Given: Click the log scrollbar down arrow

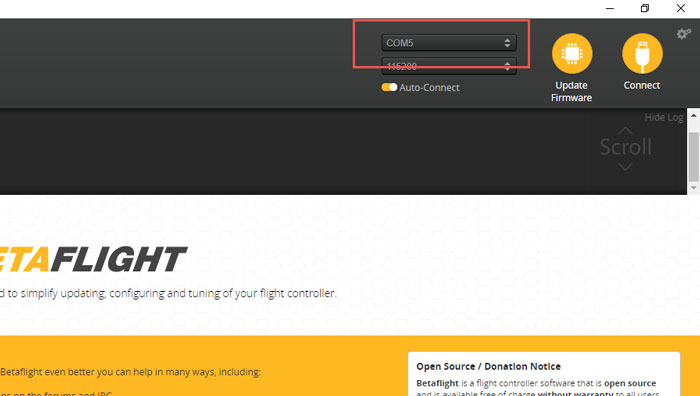Looking at the screenshot, I should point(693,188).
